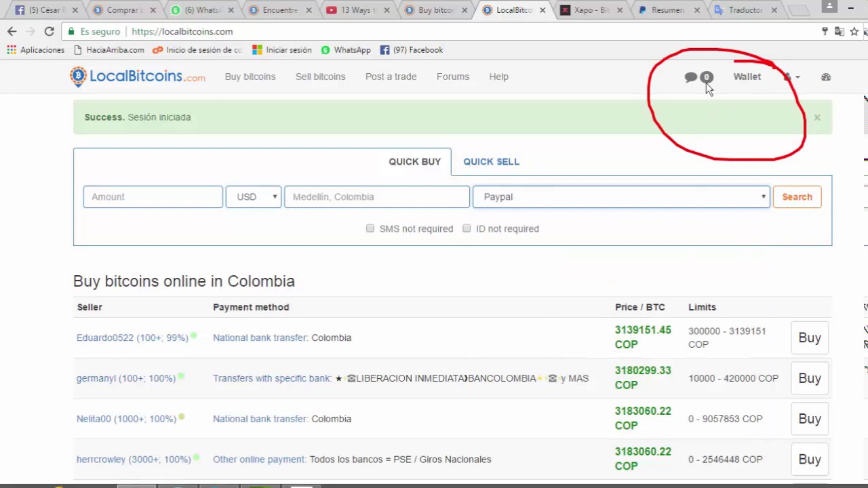Click the LocalBitcoins.com logo

(138, 77)
